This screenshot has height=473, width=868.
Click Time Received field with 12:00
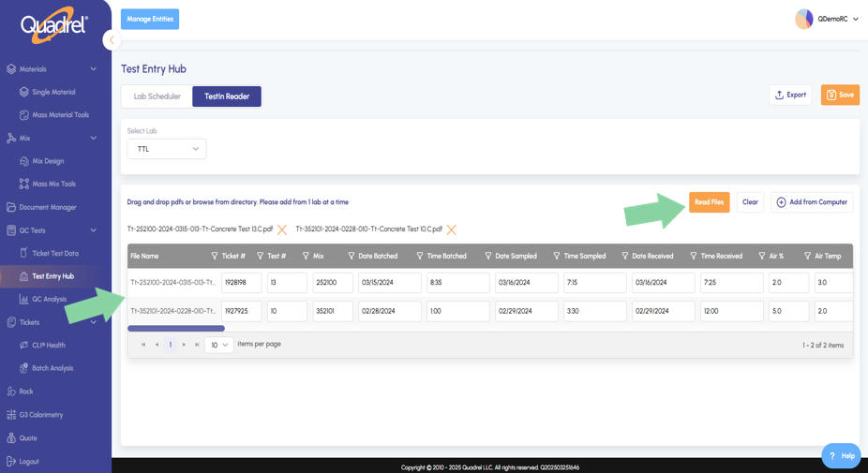click(x=732, y=311)
